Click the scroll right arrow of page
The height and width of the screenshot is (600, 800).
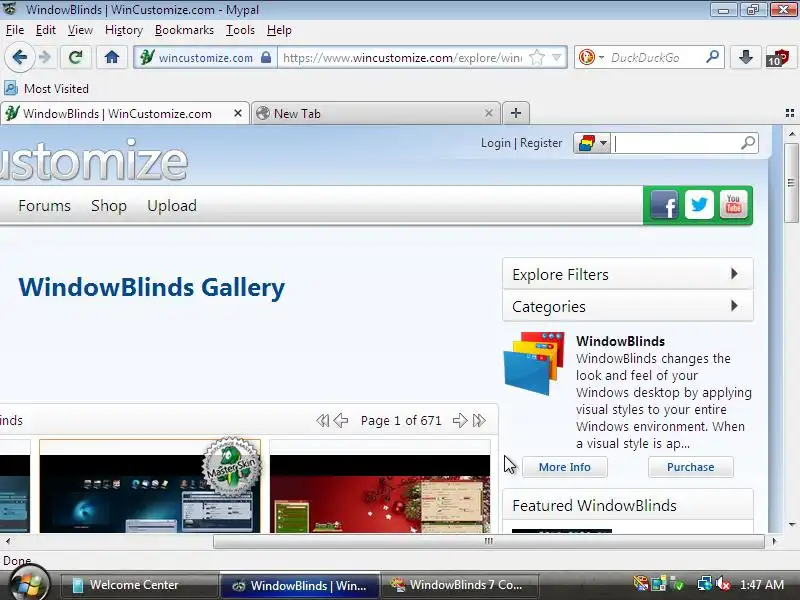pos(774,541)
